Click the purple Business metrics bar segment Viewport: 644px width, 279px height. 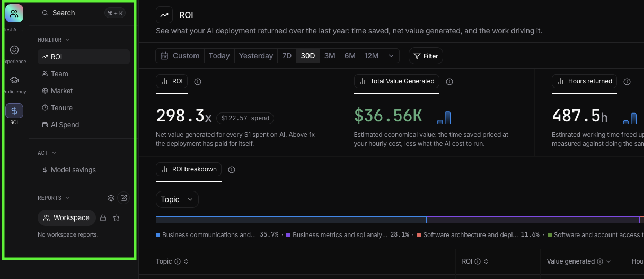click(533, 220)
